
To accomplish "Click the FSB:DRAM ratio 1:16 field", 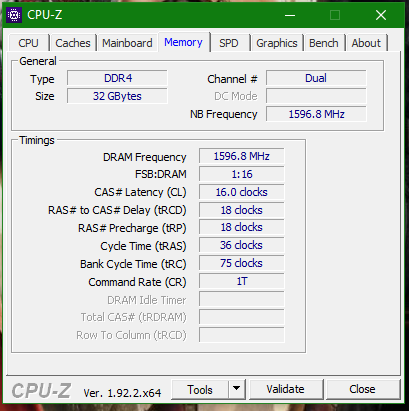I will click(242, 174).
